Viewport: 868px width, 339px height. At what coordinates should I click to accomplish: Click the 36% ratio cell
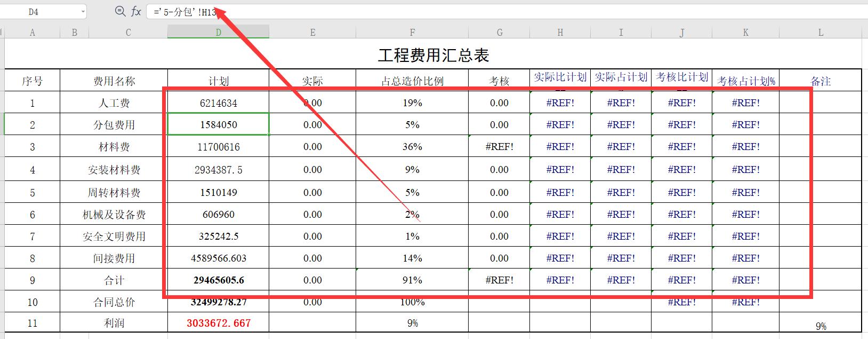coord(412,146)
